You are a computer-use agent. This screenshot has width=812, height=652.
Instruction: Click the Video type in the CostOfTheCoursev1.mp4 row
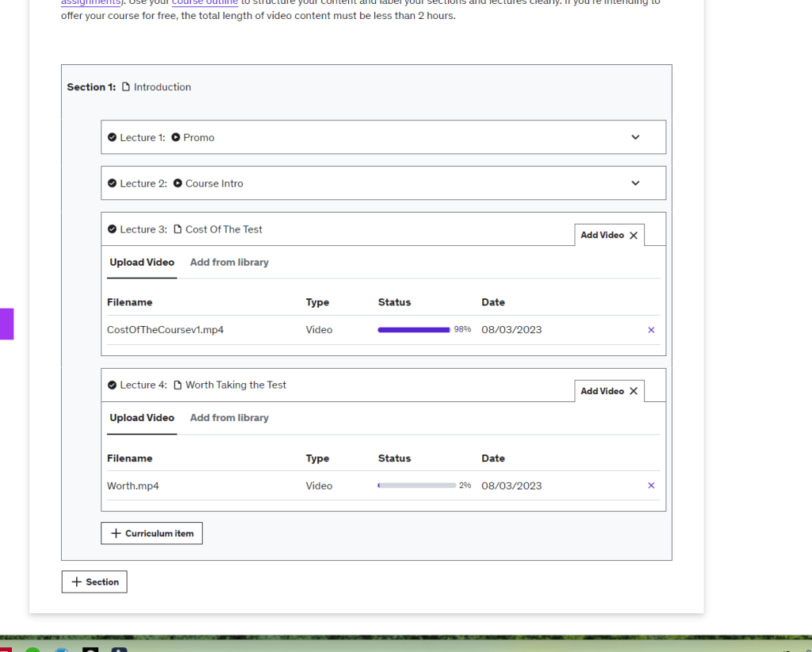coord(319,330)
